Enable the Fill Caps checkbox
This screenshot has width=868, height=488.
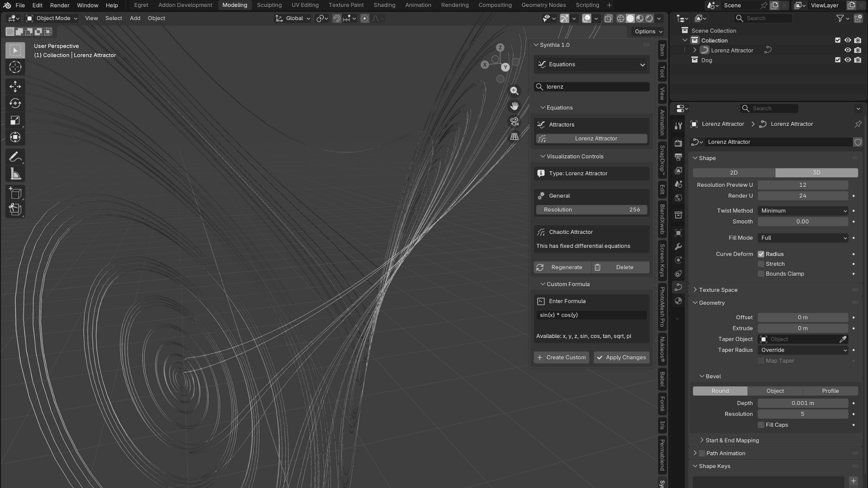[x=761, y=425]
